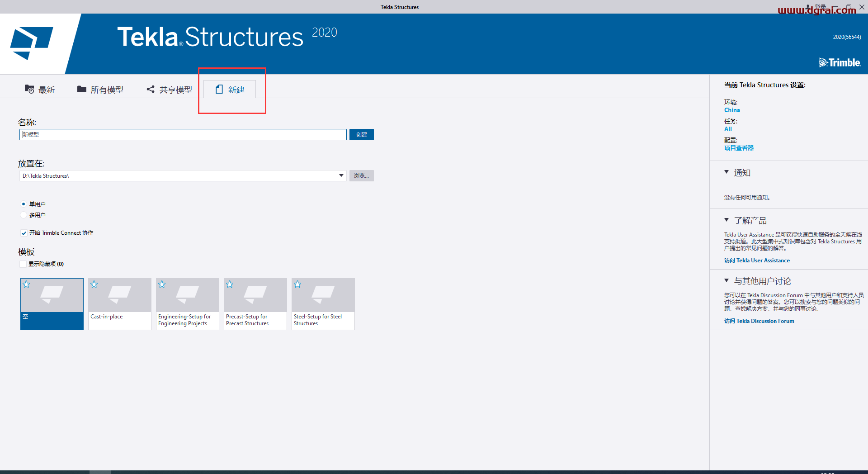This screenshot has width=868, height=474.
Task: Click the new document icon beside 新建
Action: [219, 89]
